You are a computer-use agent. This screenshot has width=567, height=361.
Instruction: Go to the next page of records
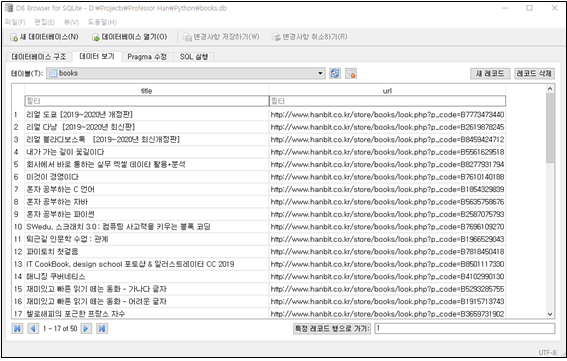click(x=86, y=328)
